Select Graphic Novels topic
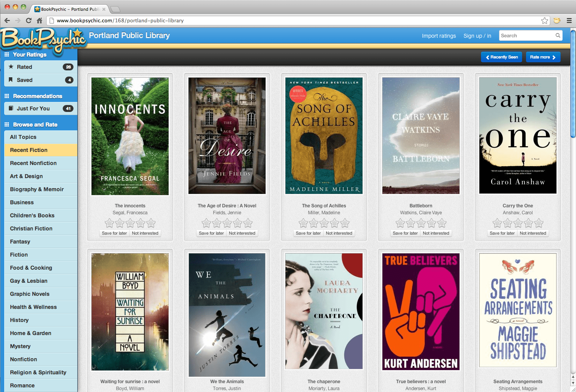The width and height of the screenshot is (576, 392). [41, 294]
